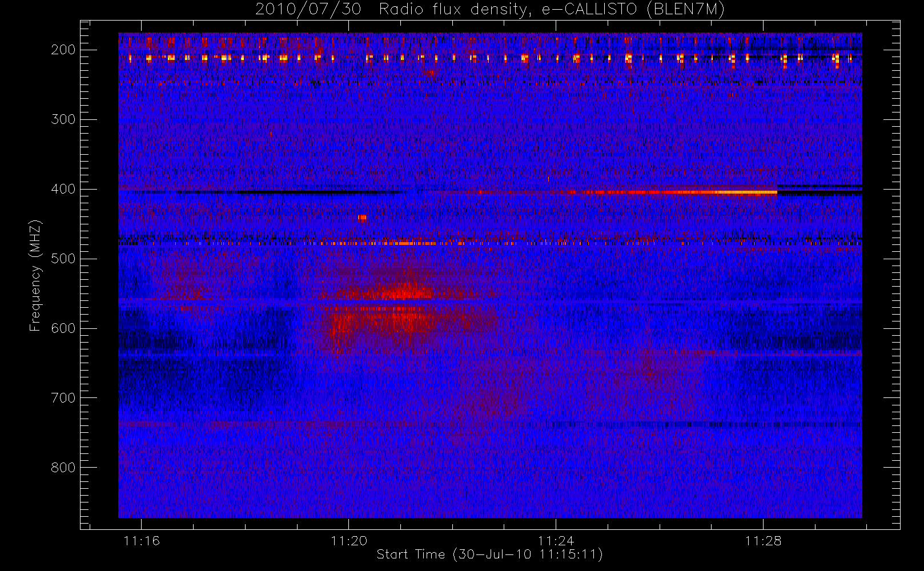Click the small red blip near 440 MHz
Screen dimensions: 924x571
pyautogui.click(x=362, y=218)
